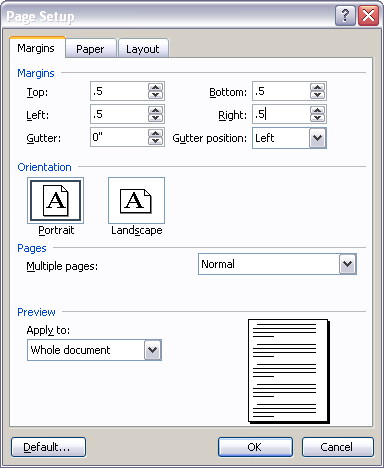The image size is (384, 468).
Task: Select the Portrait orientation icon
Action: point(55,200)
